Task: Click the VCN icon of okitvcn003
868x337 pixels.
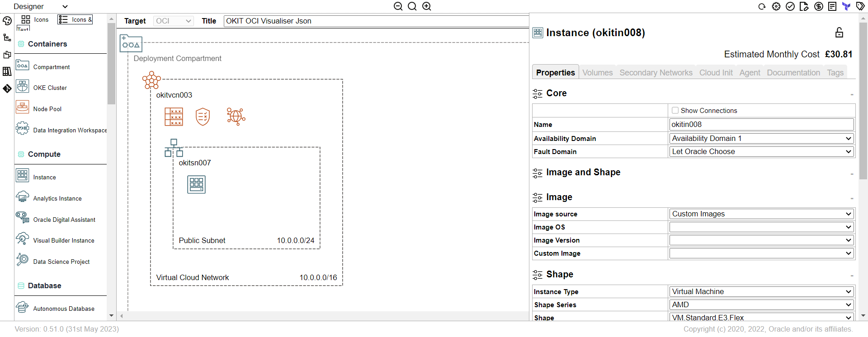Action: point(151,80)
